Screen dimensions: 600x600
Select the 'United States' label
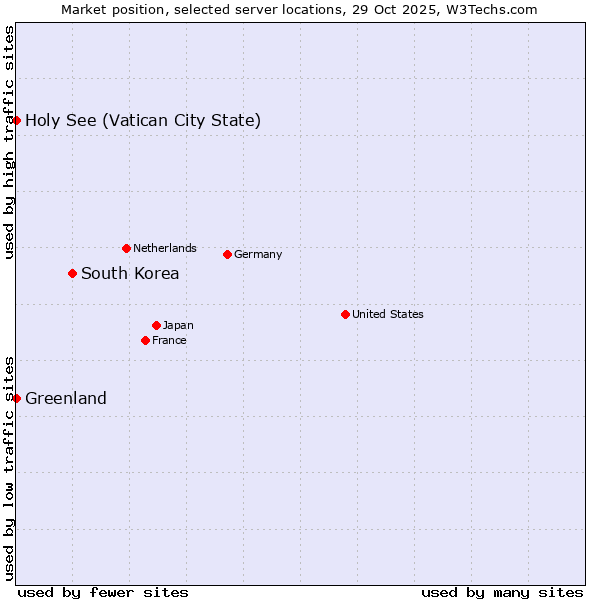point(388,314)
